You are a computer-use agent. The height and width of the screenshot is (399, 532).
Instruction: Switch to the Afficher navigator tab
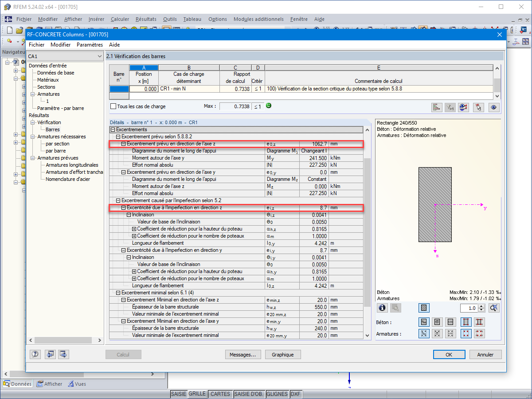(x=50, y=384)
